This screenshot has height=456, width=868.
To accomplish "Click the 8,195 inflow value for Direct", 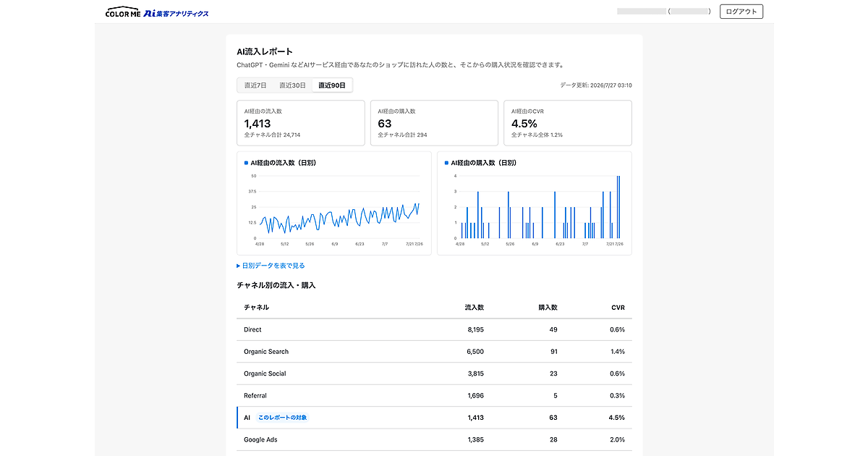I will (x=475, y=329).
